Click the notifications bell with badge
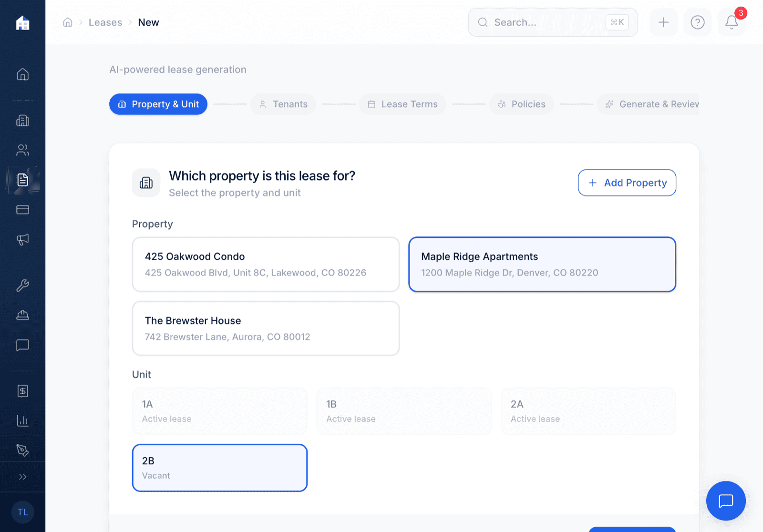The image size is (763, 532). click(731, 22)
